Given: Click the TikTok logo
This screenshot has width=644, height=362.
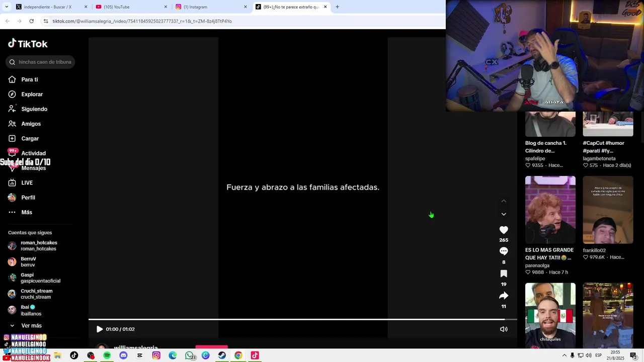Looking at the screenshot, I should [28, 44].
